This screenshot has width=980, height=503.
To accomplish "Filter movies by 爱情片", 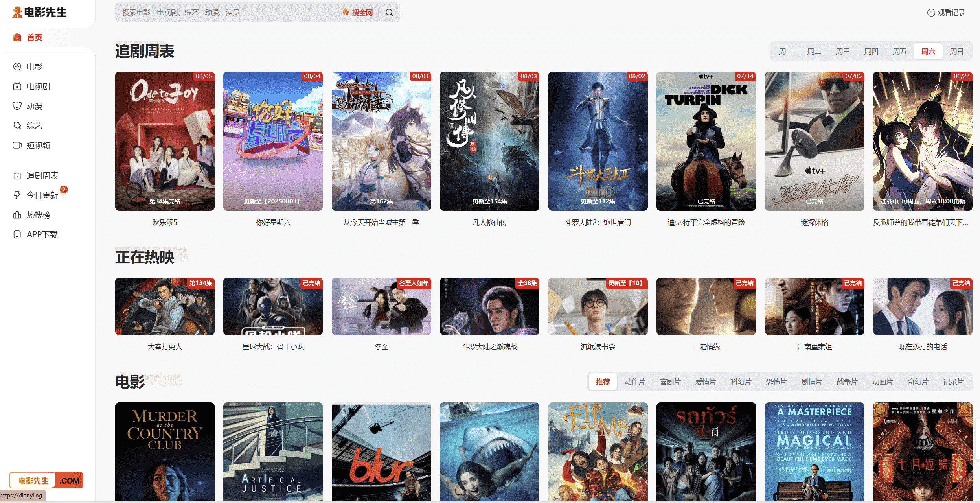I will (x=706, y=382).
